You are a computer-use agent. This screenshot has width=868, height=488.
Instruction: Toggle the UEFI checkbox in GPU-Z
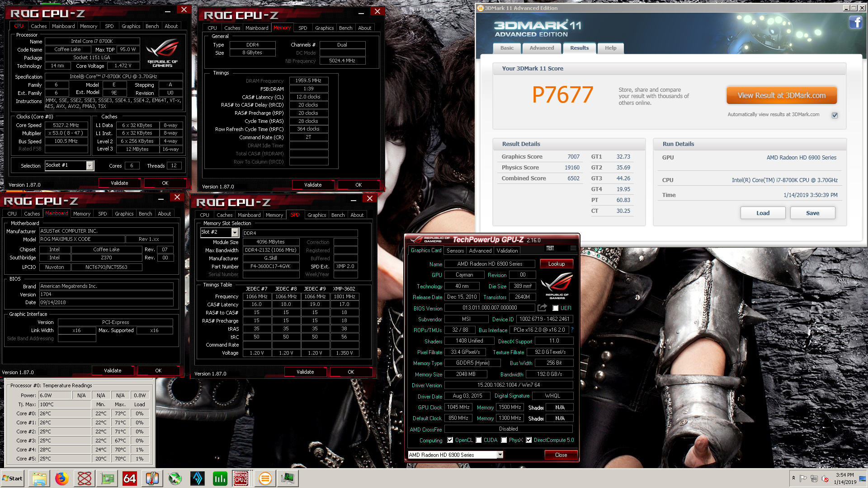[x=555, y=308]
